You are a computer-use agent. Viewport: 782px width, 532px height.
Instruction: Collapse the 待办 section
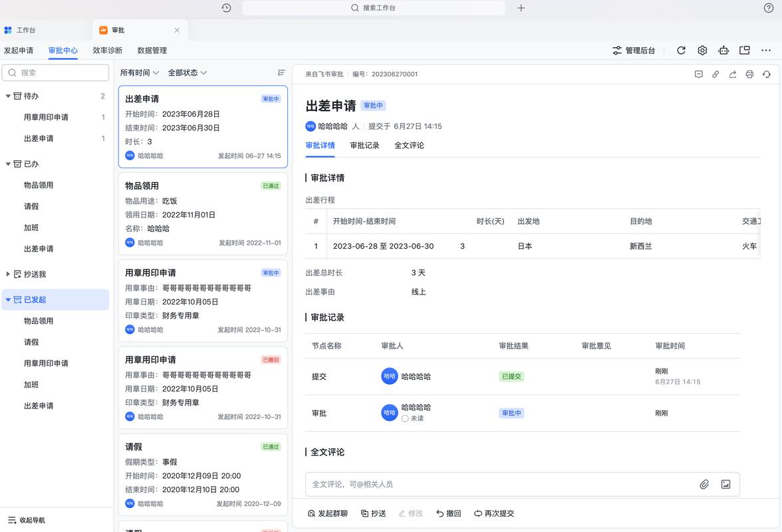pyautogui.click(x=8, y=96)
